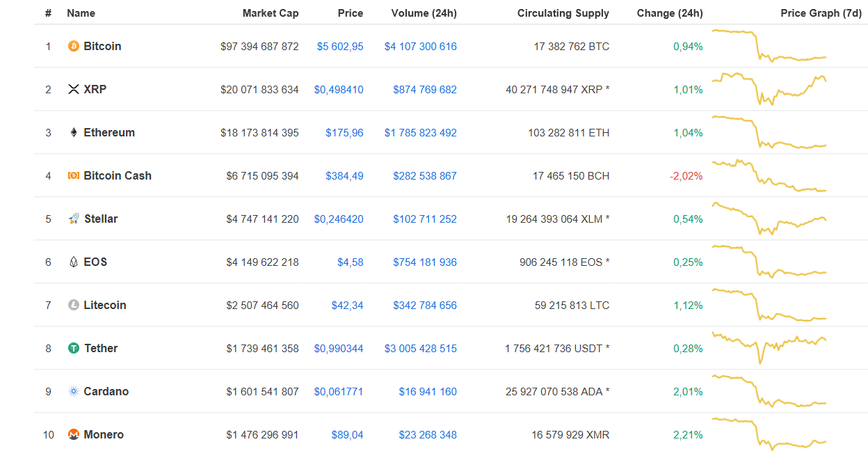
Task: Click Bitcoin Cash -2,02% change value
Action: click(686, 176)
